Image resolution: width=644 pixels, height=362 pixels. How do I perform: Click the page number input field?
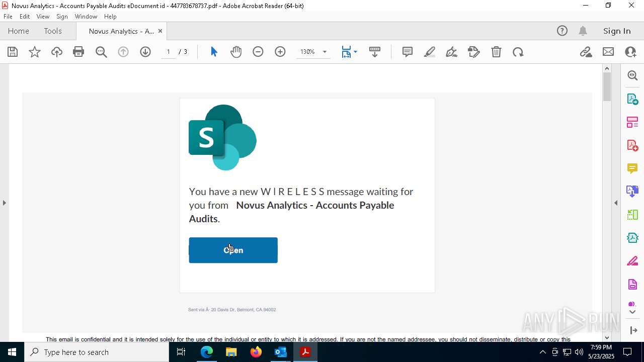[169, 52]
